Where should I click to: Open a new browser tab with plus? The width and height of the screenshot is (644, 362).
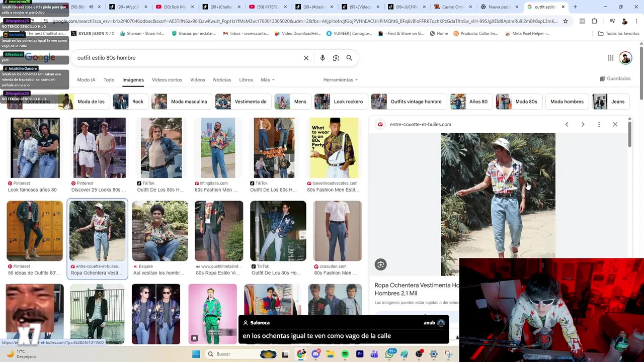tap(575, 7)
